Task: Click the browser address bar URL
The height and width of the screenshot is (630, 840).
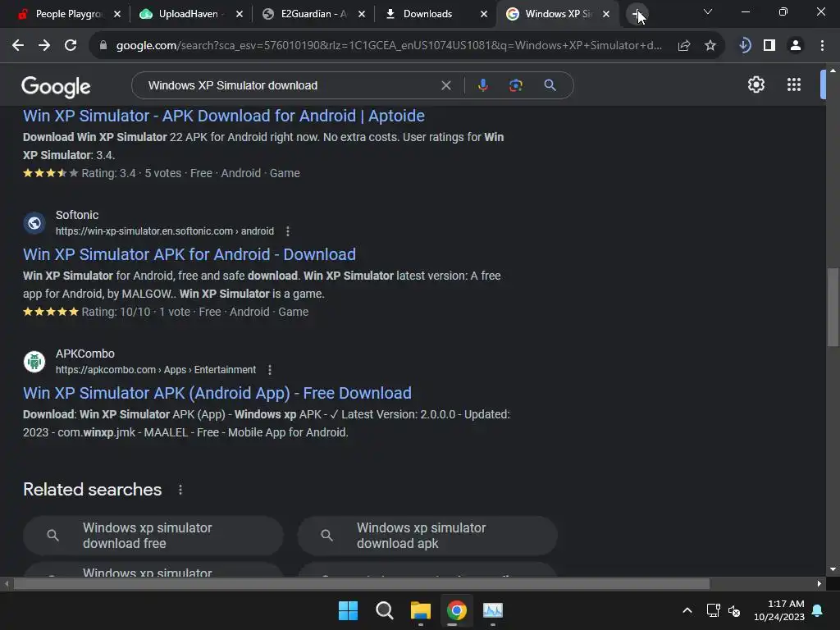Action: point(389,46)
